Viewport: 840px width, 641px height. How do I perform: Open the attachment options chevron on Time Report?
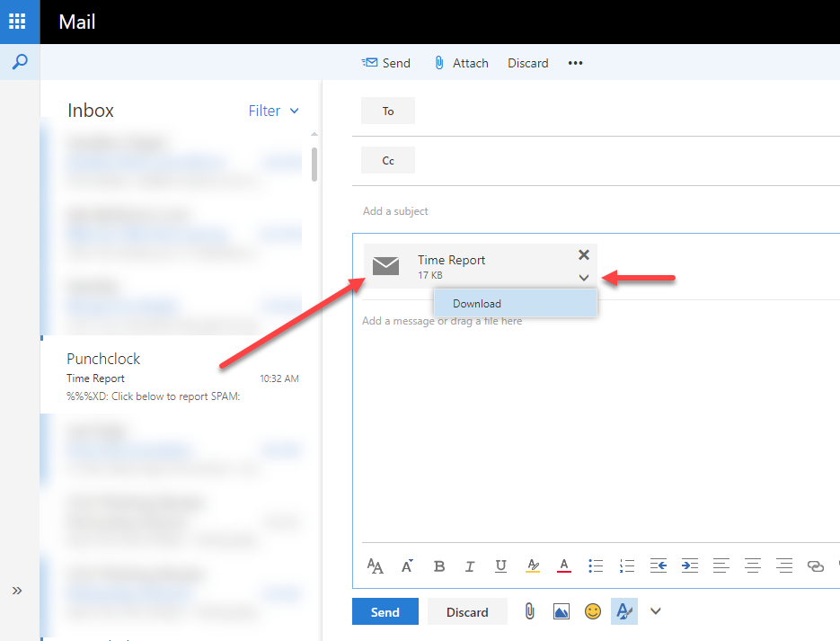pos(584,278)
